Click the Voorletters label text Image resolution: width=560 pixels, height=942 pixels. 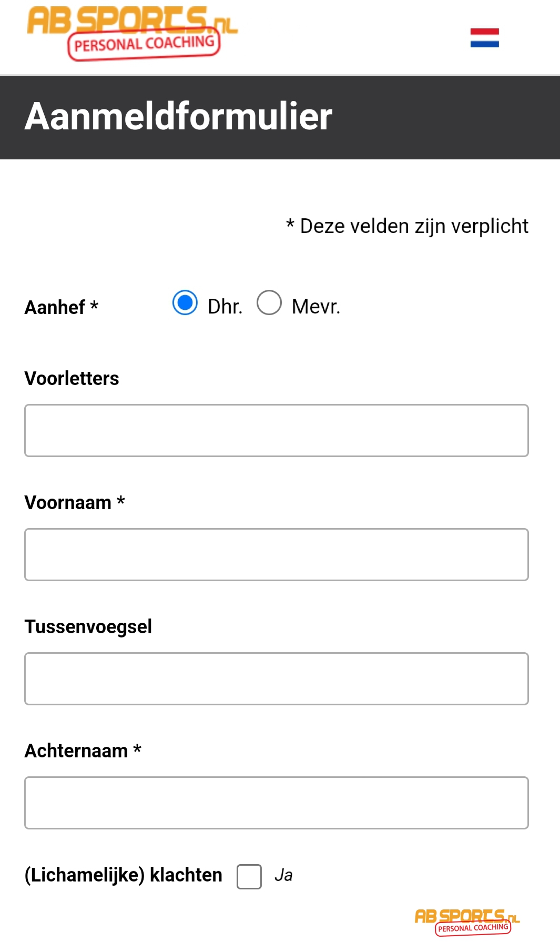pyautogui.click(x=72, y=378)
